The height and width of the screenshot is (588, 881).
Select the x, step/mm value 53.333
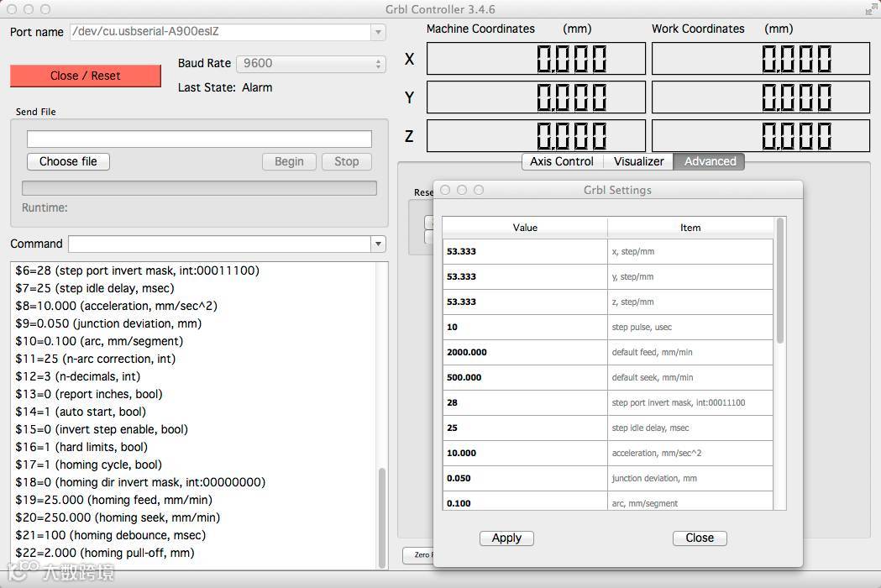(x=525, y=252)
